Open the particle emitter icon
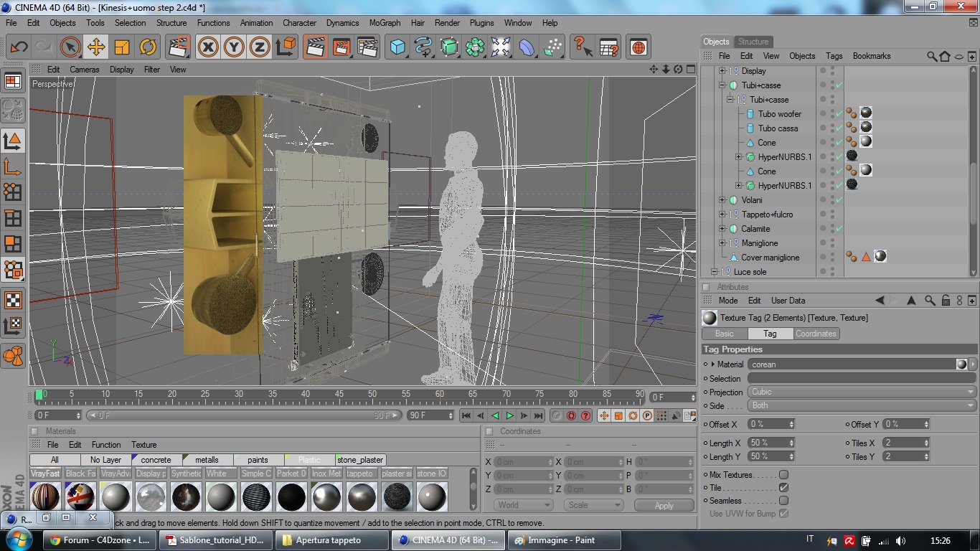 [x=552, y=47]
